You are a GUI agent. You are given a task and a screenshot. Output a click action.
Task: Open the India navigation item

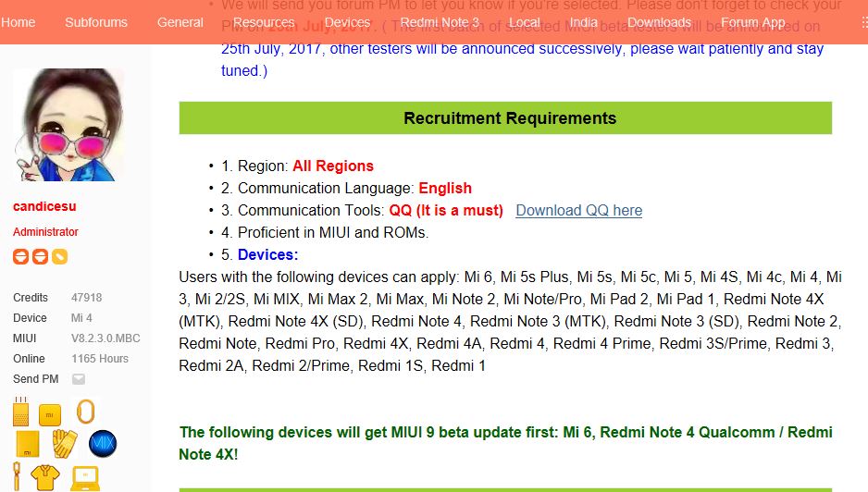pos(583,22)
